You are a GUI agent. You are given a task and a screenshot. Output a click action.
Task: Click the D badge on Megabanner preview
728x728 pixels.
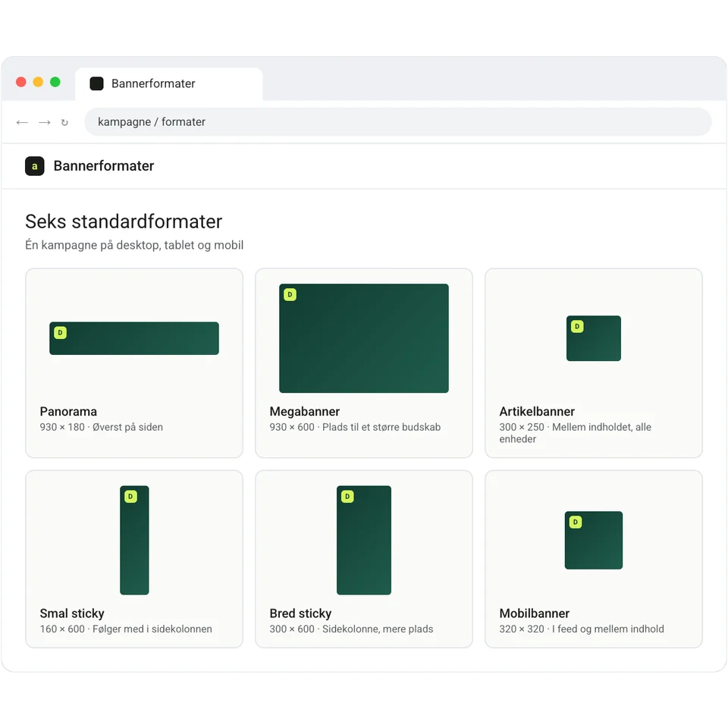tap(290, 294)
